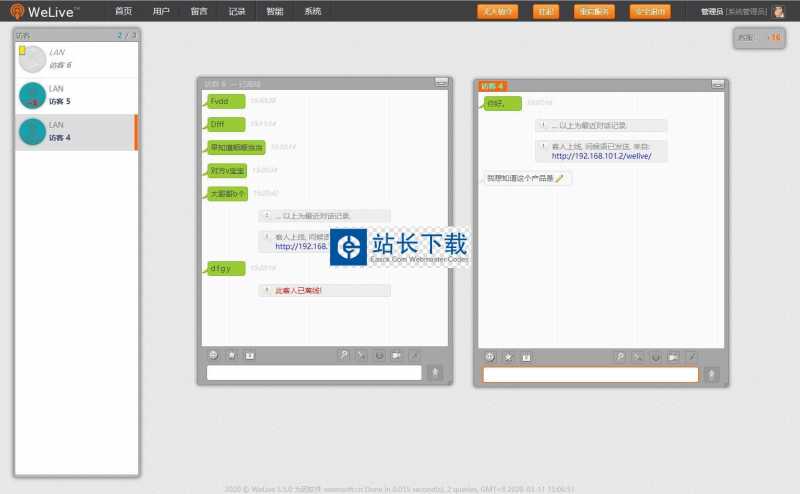The height and width of the screenshot is (494, 800).
Task: Focus the visitor 4 message input field
Action: (590, 375)
